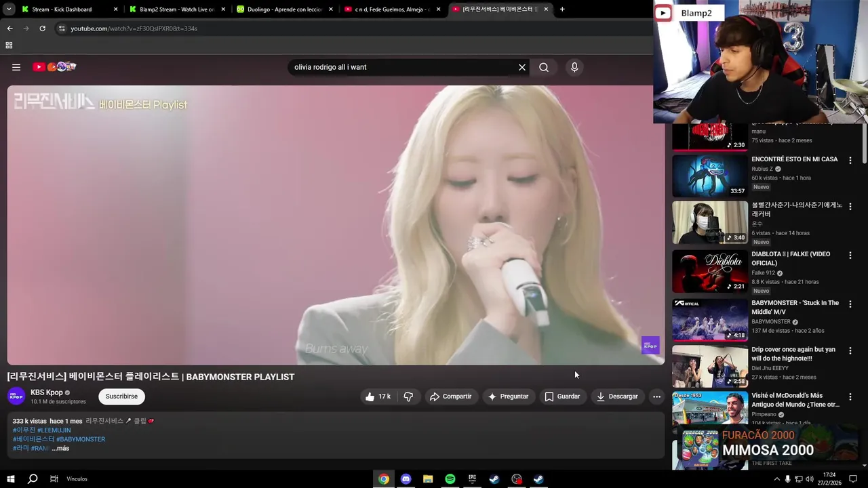Open 'Drip cover once again' thumbnail
Viewport: 868px width, 488px height.
[709, 366]
